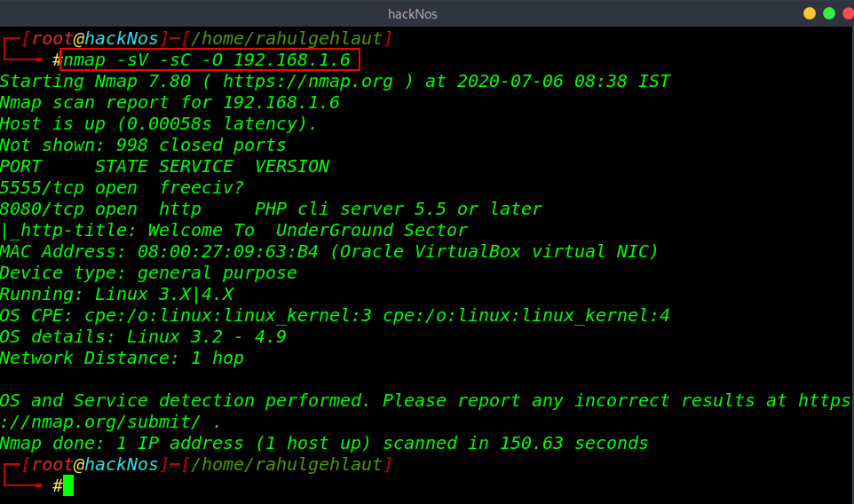Click the MAC Address 08:00:27:09:63:B4 line

click(329, 251)
